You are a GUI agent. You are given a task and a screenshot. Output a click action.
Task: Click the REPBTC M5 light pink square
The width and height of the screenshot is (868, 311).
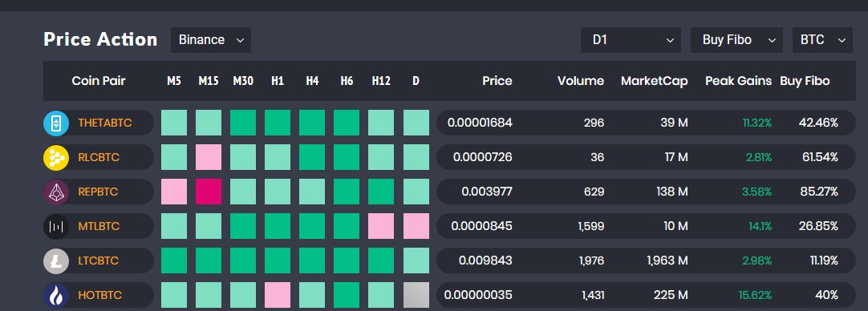(x=174, y=192)
